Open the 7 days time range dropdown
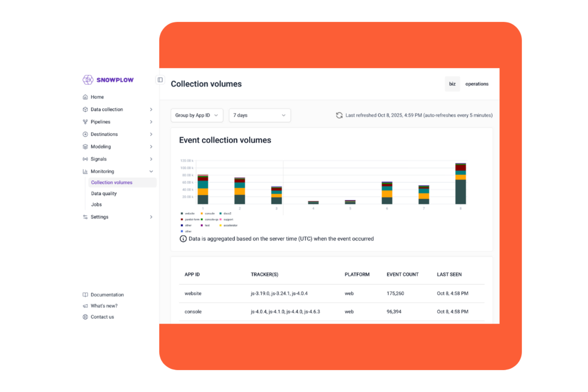 point(259,115)
